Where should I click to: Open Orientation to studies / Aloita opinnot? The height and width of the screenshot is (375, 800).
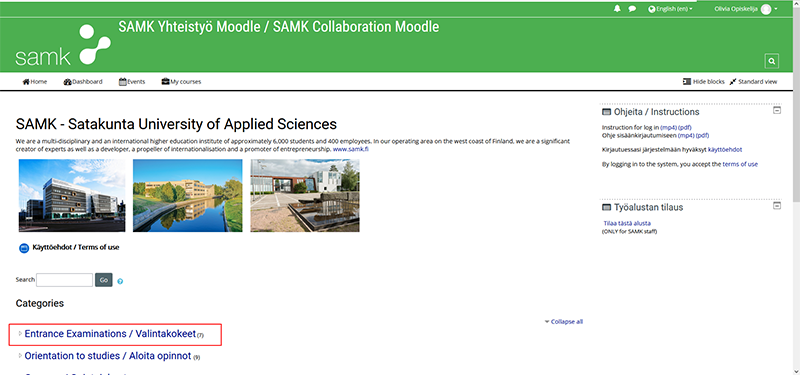coord(108,356)
